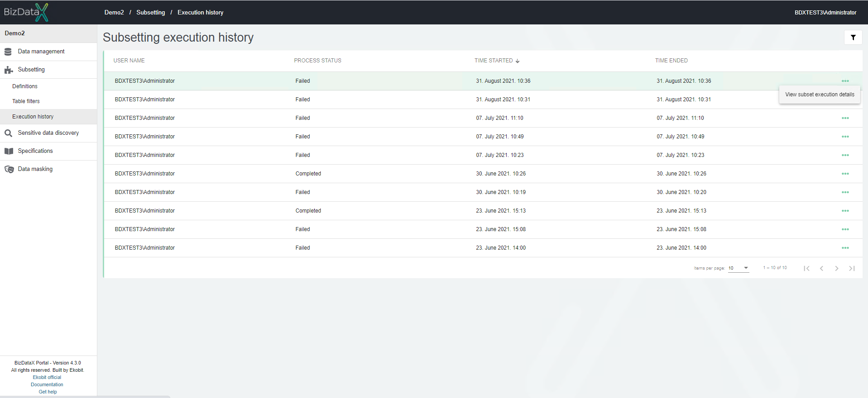Select View subset execution details
Screen dimensions: 868x398
[820, 95]
